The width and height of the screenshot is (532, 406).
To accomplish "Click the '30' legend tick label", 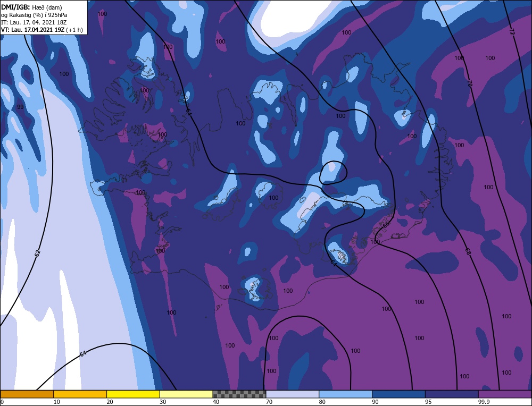I will (x=163, y=402).
